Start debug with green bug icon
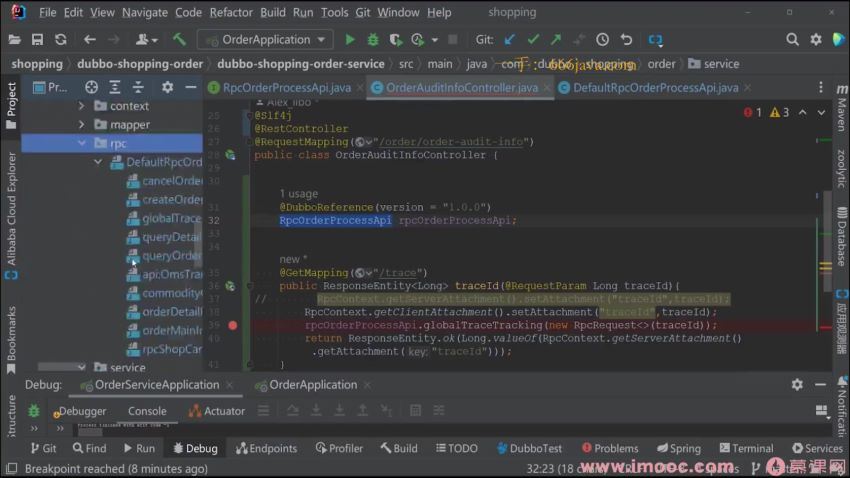Image resolution: width=850 pixels, height=478 pixels. [373, 40]
